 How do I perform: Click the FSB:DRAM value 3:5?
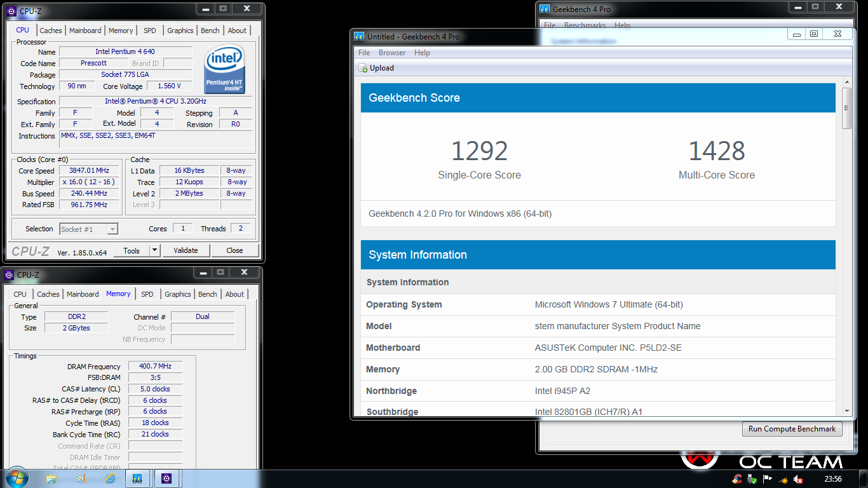155,377
